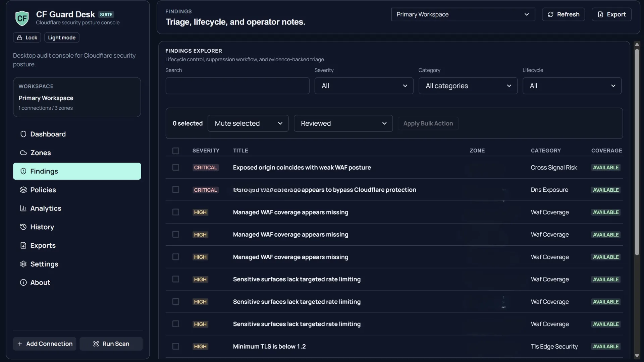Click the SEVERITY column header

pos(206,151)
